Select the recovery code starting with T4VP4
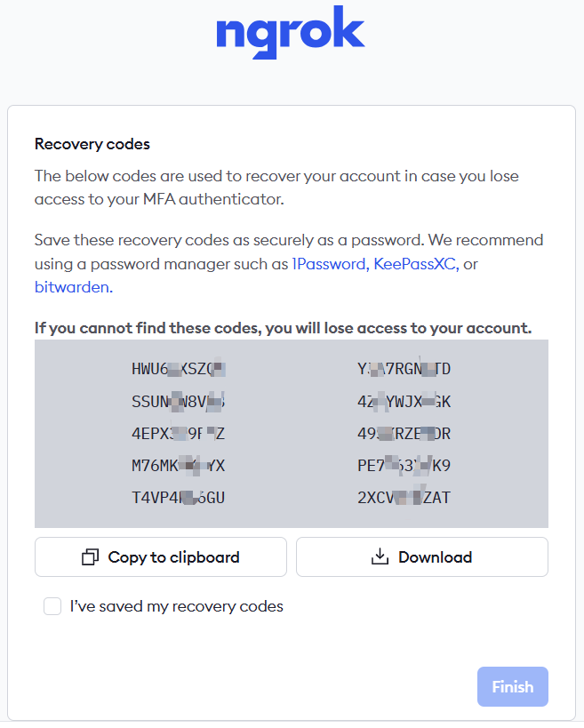Screen dimensions: 584x728 point(178,498)
